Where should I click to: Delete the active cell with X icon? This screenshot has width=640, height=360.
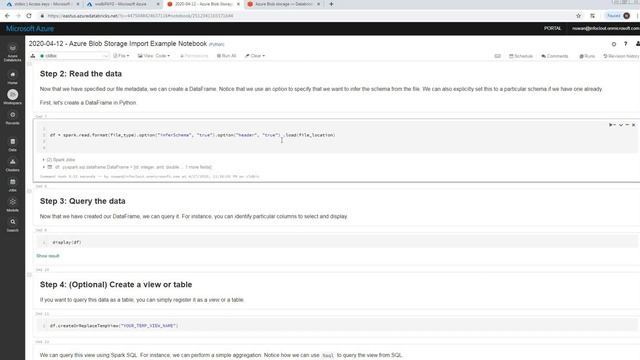tap(633, 125)
